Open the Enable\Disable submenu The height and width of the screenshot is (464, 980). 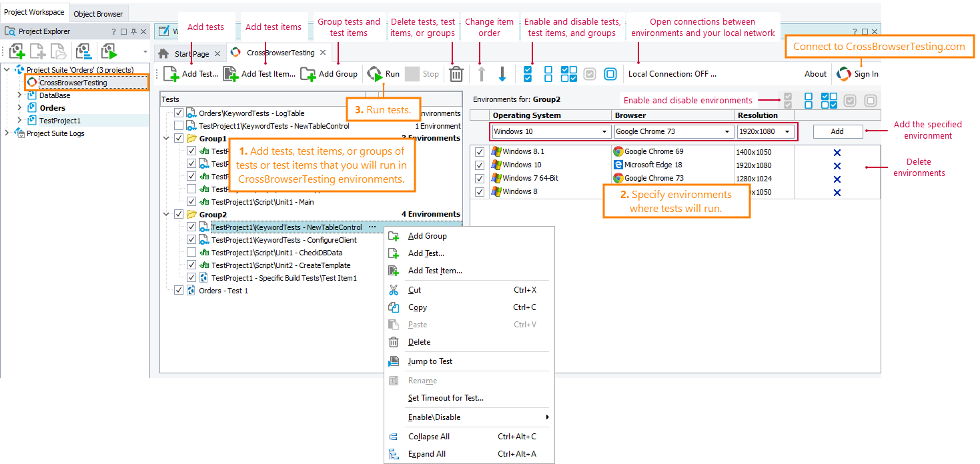(469, 417)
